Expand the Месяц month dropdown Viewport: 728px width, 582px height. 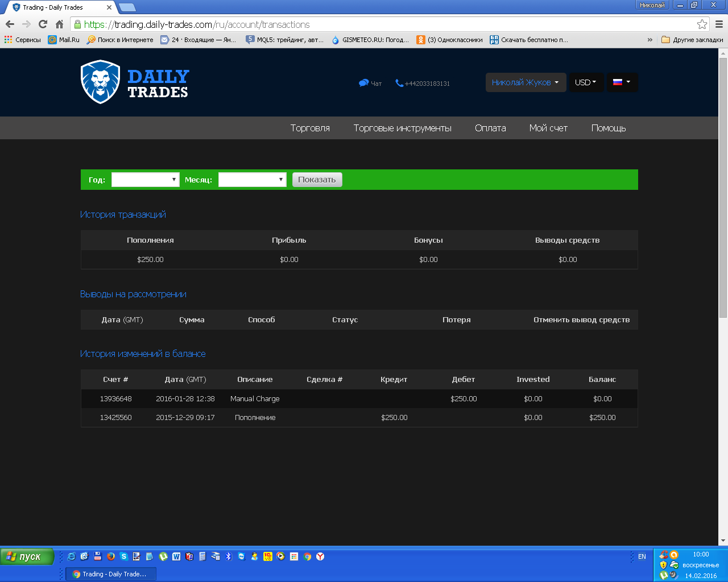pyautogui.click(x=252, y=180)
